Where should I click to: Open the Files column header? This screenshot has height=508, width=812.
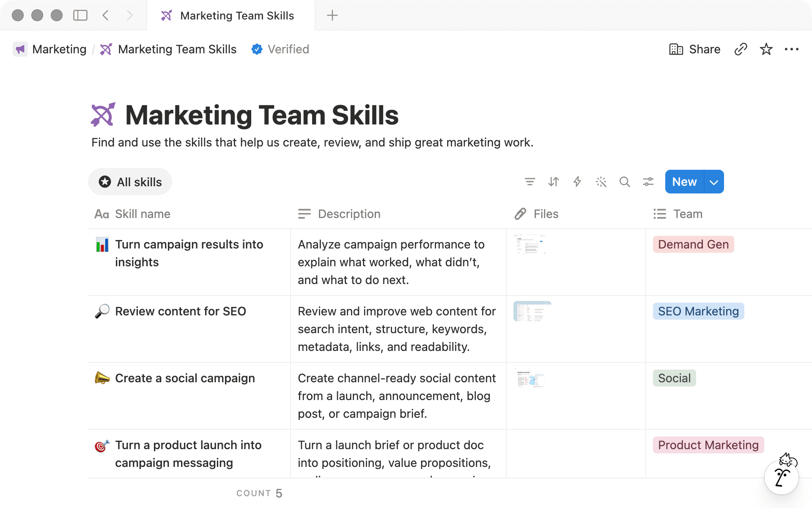coord(576,214)
